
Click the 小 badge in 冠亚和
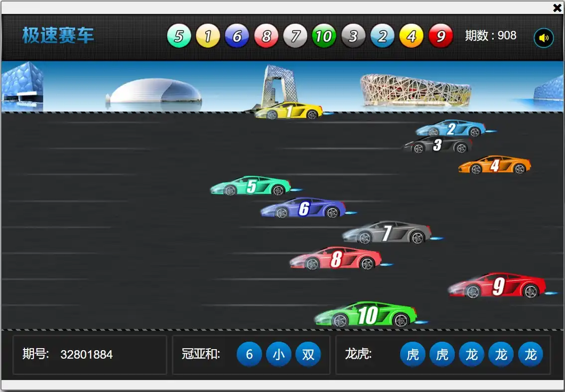[279, 354]
